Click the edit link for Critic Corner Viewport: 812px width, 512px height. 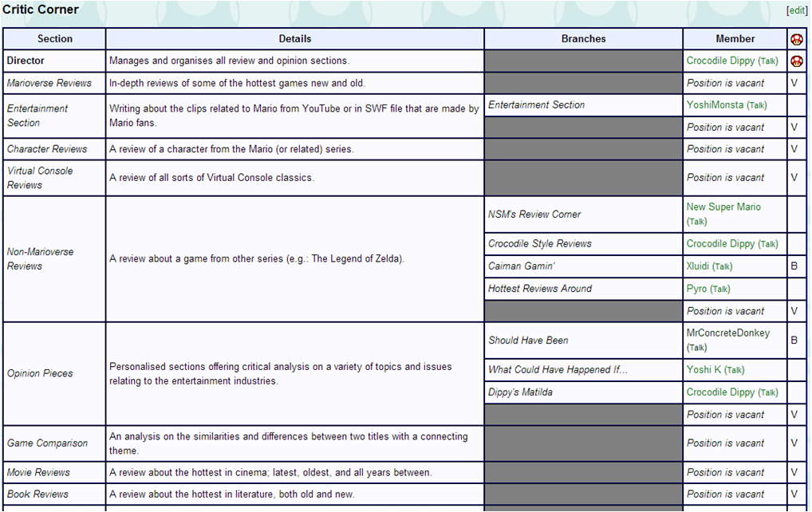coord(796,10)
